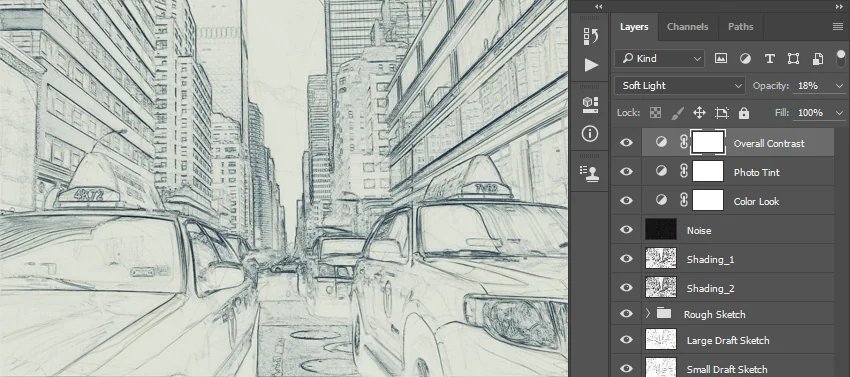
Task: Filter layers by shape layers icon
Action: [794, 59]
